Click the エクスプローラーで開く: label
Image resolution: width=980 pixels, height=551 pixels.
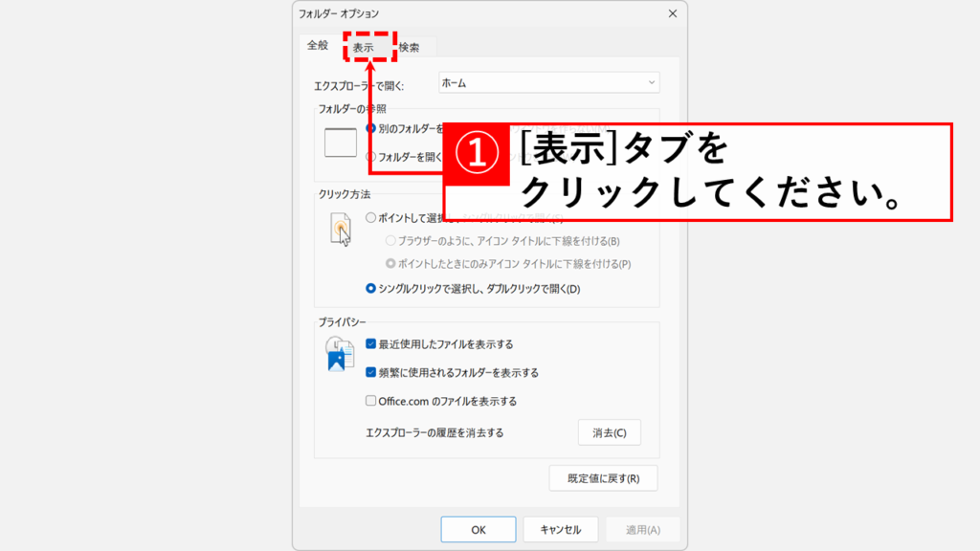click(x=359, y=85)
